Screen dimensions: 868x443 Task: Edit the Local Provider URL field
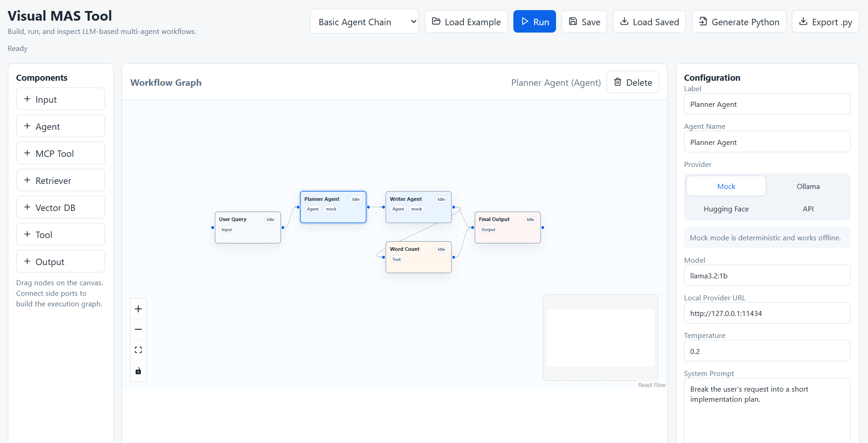[x=767, y=313]
